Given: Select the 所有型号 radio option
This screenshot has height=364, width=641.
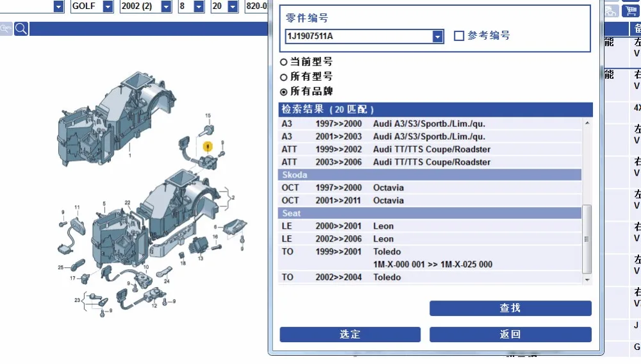Looking at the screenshot, I should (283, 77).
